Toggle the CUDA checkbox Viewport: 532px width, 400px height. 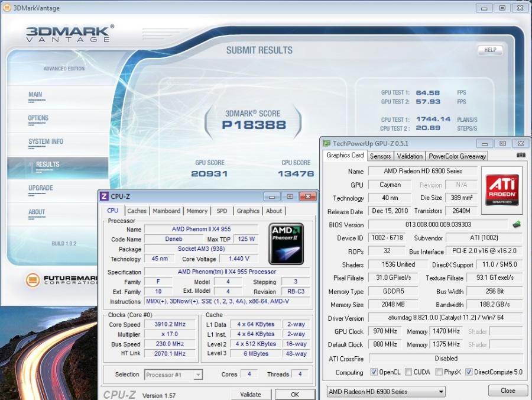pyautogui.click(x=408, y=372)
